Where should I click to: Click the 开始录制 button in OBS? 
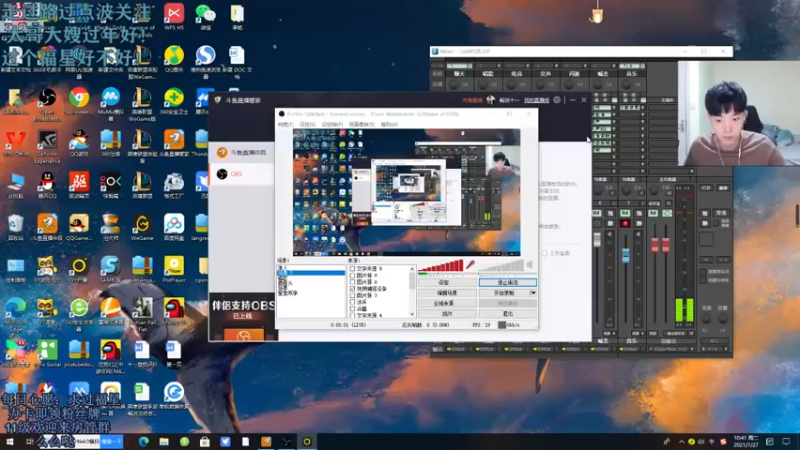click(504, 293)
